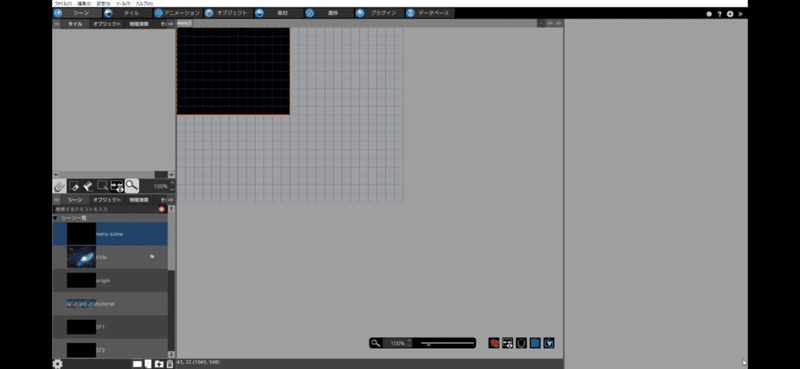Click the trash icon to delete the scene
Viewport: 800px width, 369px height.
(170, 363)
